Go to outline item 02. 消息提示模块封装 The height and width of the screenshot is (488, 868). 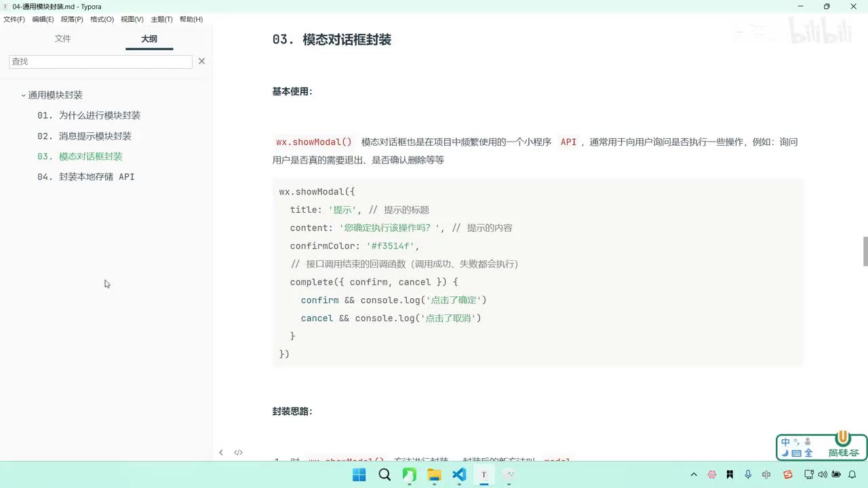(84, 136)
